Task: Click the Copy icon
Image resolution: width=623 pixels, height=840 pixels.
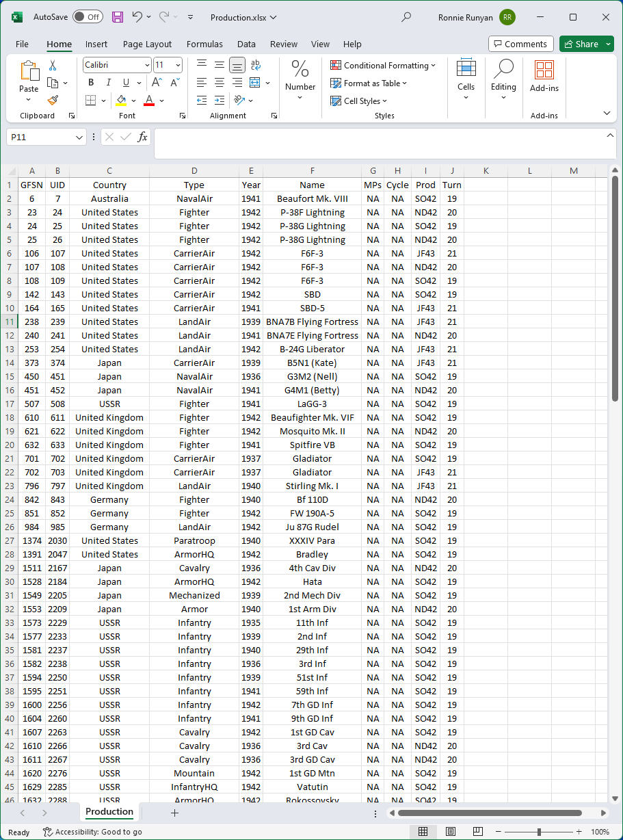Action: click(x=53, y=83)
